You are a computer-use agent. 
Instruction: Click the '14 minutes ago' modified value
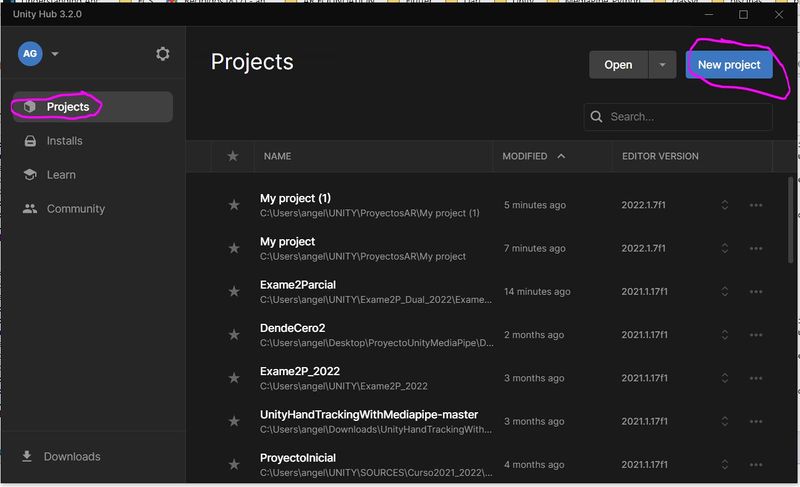(537, 292)
